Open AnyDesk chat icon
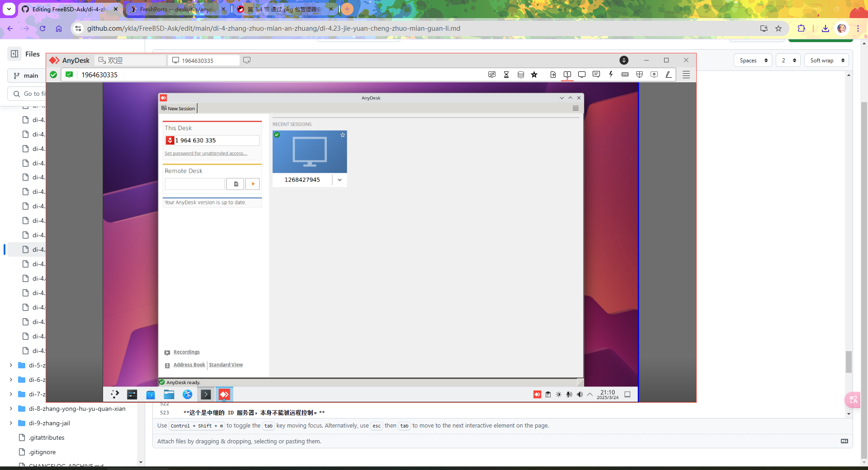868x470 pixels. tap(596, 75)
